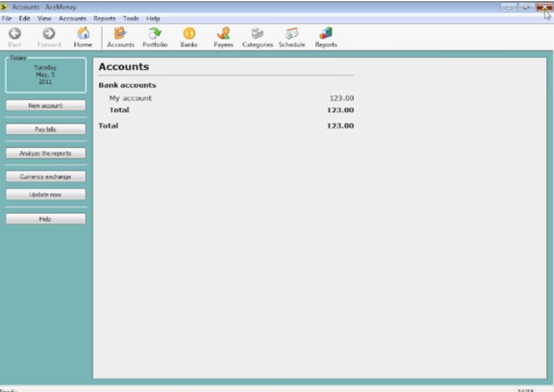The height and width of the screenshot is (392, 554).
Task: Open the Tools menu
Action: 131,18
